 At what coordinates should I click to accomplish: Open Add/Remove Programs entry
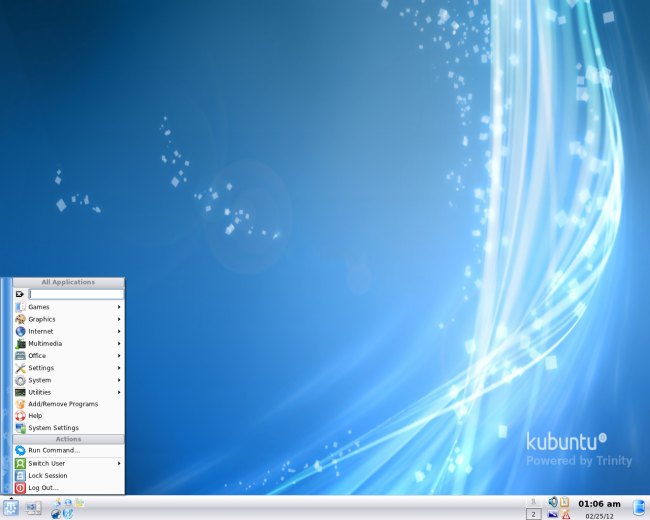click(x=68, y=404)
